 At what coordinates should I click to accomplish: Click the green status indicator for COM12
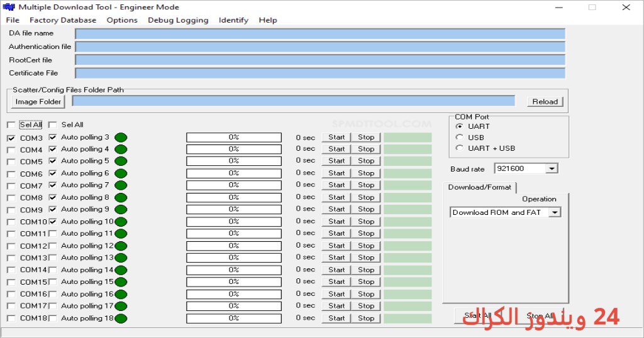121,246
